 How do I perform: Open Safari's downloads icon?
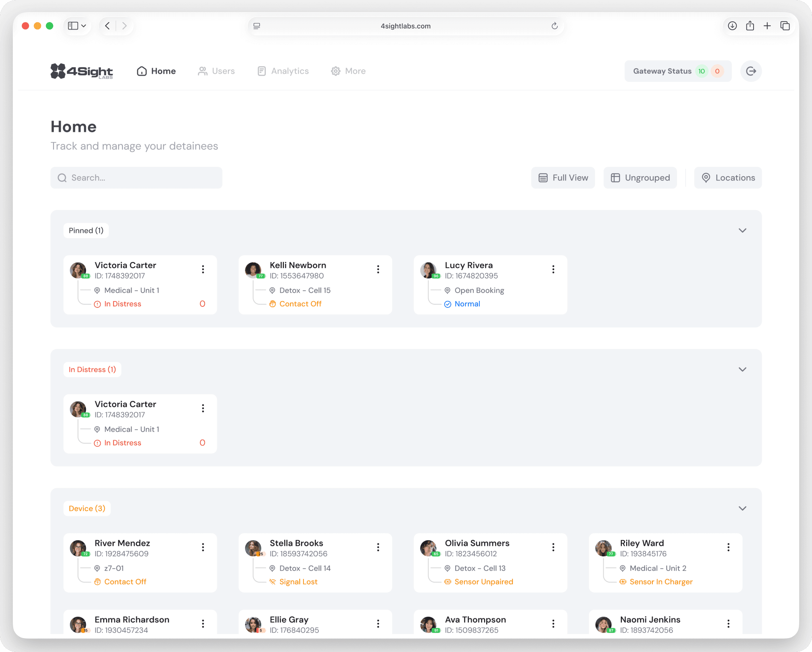(732, 26)
